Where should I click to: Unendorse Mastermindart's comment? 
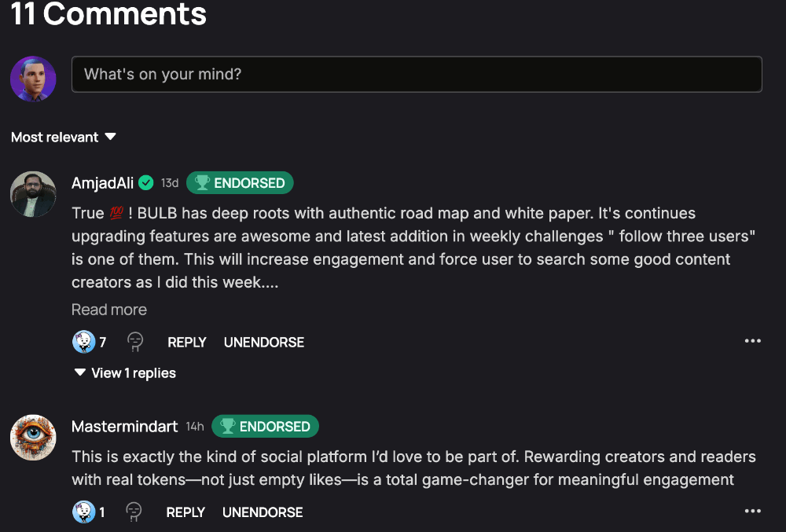tap(263, 512)
